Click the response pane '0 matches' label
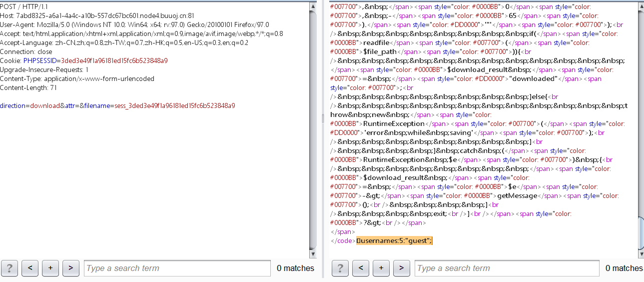644x282 pixels. coord(624,268)
